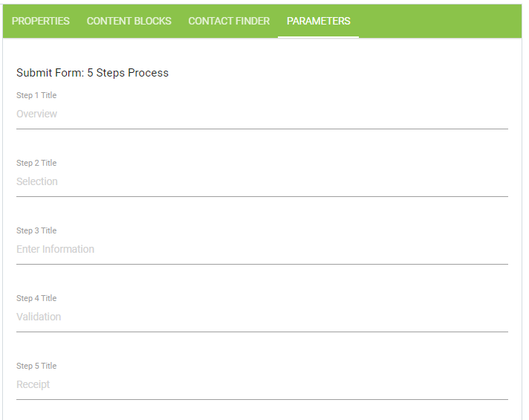Switch to the Properties tab

point(41,21)
